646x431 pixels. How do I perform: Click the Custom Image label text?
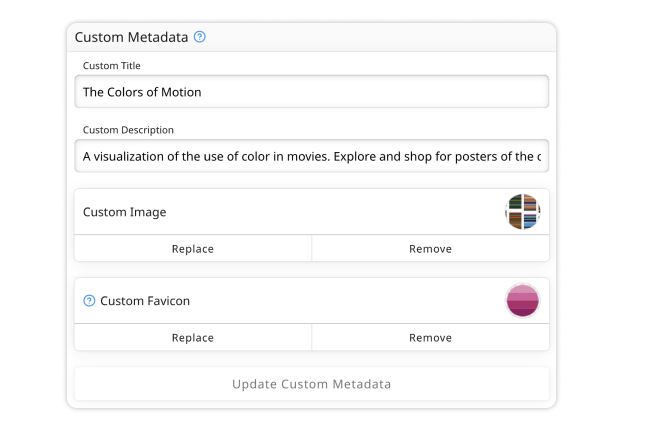coord(125,212)
